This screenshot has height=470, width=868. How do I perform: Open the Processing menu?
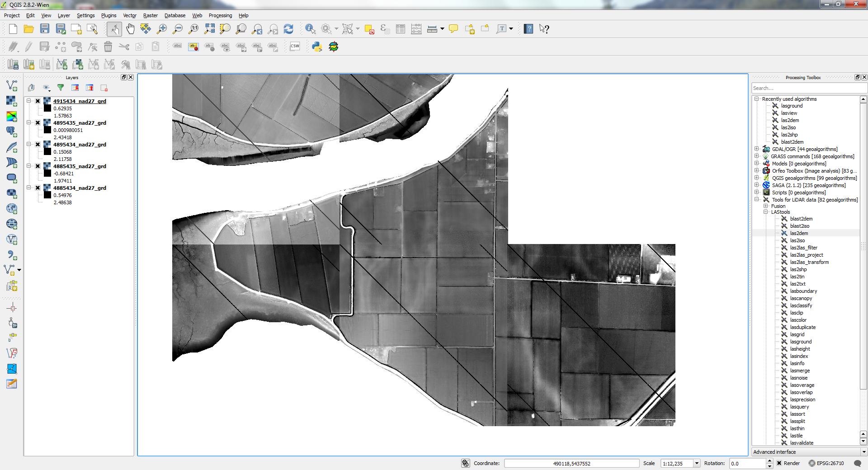click(220, 15)
